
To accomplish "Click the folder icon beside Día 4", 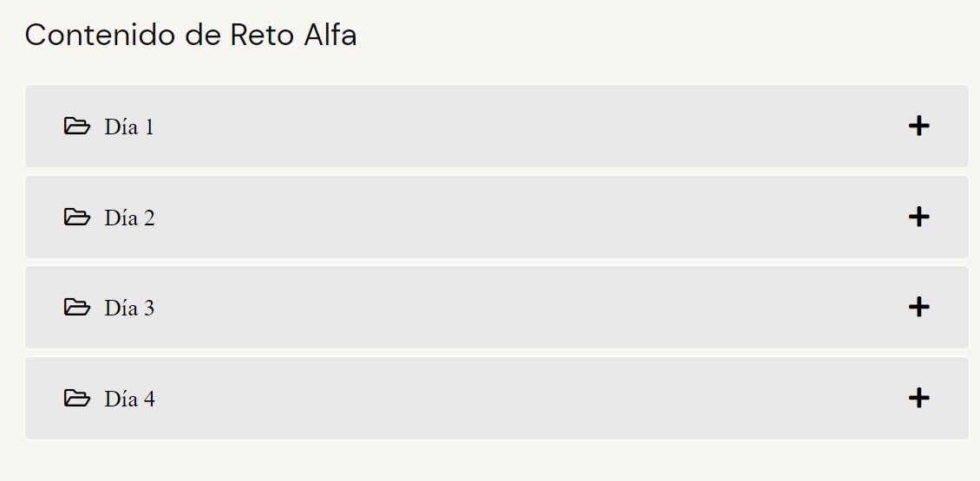I will tap(76, 399).
